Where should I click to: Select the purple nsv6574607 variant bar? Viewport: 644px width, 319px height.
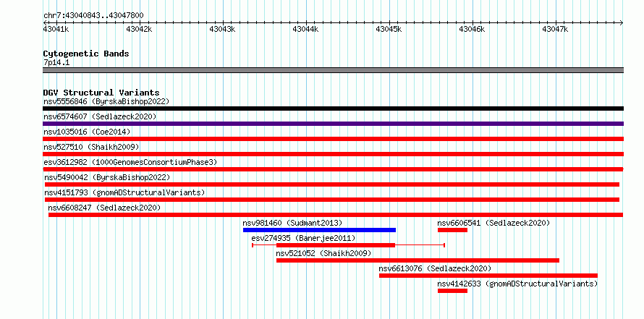click(x=333, y=124)
